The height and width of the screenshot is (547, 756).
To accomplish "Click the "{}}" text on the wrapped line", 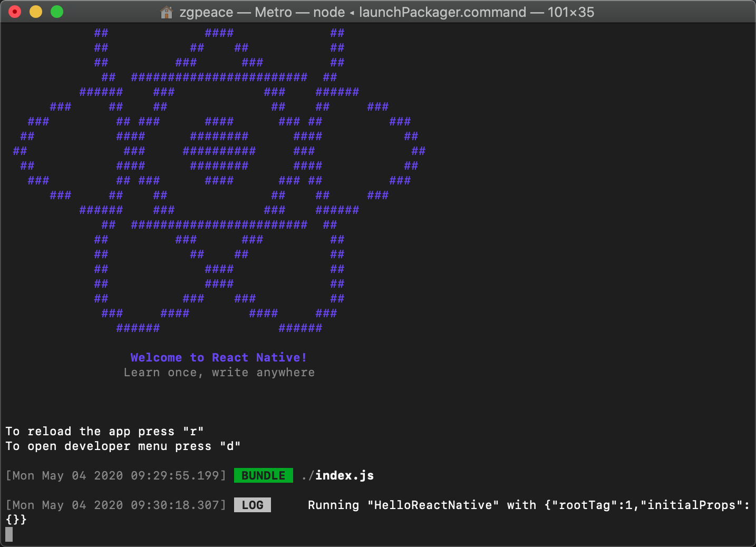I will (16, 520).
